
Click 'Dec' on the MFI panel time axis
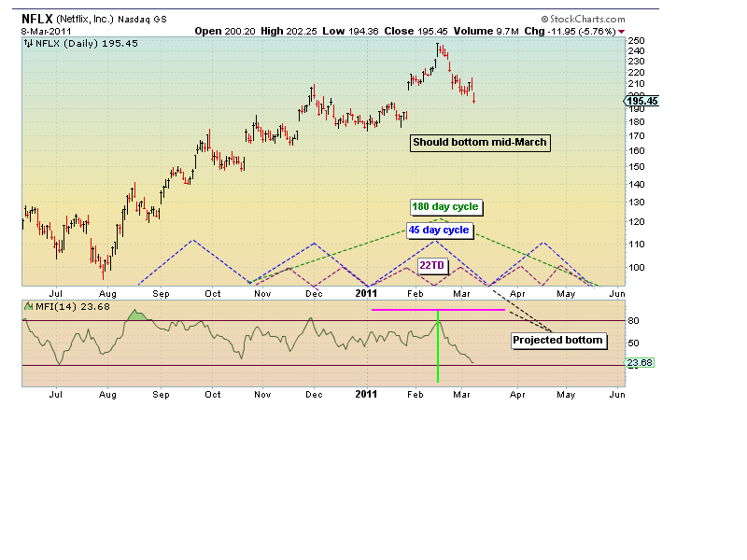pos(314,395)
